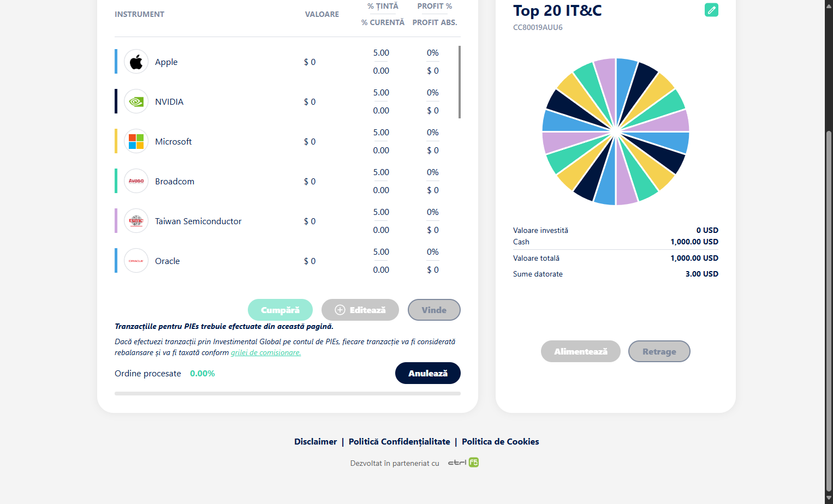Click the % CURENTĂ column header

tap(383, 22)
